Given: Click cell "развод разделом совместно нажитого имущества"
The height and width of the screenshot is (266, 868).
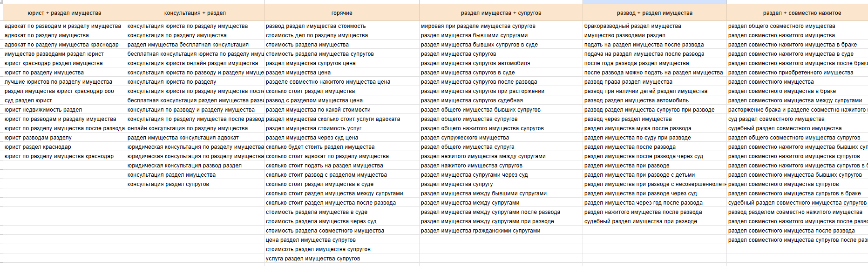Looking at the screenshot, I should pyautogui.click(x=797, y=212).
